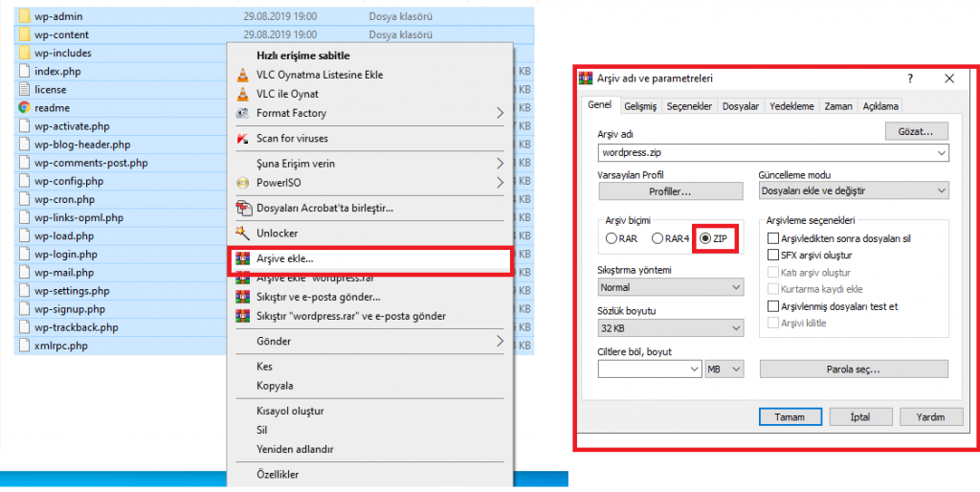Open the 'Güncelleme modu' dropdown
Viewport: 980px width, 492px height.
pyautogui.click(x=853, y=191)
